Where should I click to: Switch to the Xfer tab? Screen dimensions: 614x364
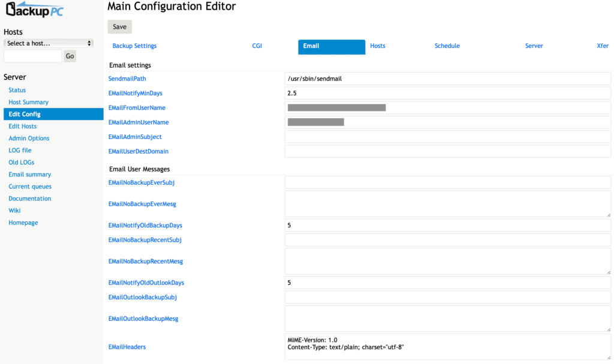(602, 46)
